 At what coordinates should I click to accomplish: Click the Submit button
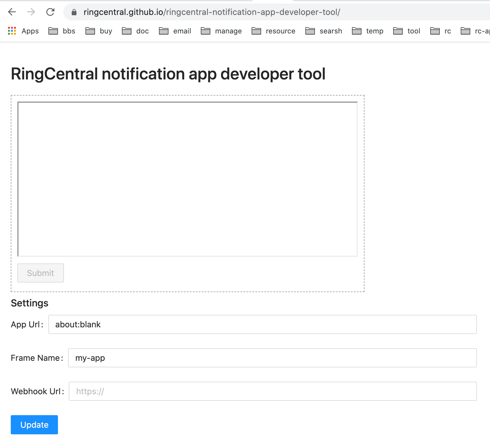(x=41, y=273)
